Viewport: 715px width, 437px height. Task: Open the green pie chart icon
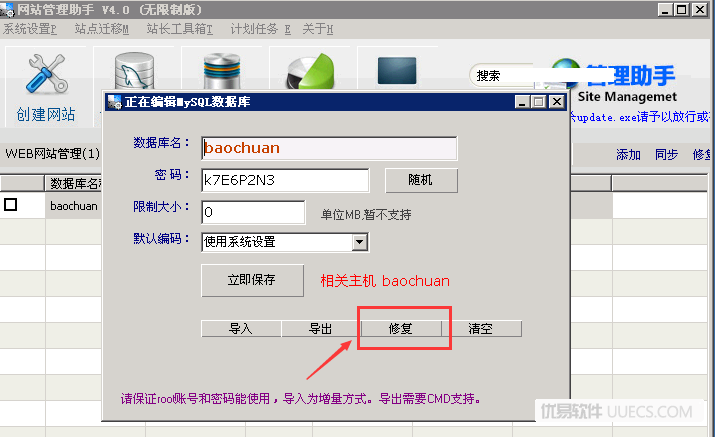click(311, 71)
